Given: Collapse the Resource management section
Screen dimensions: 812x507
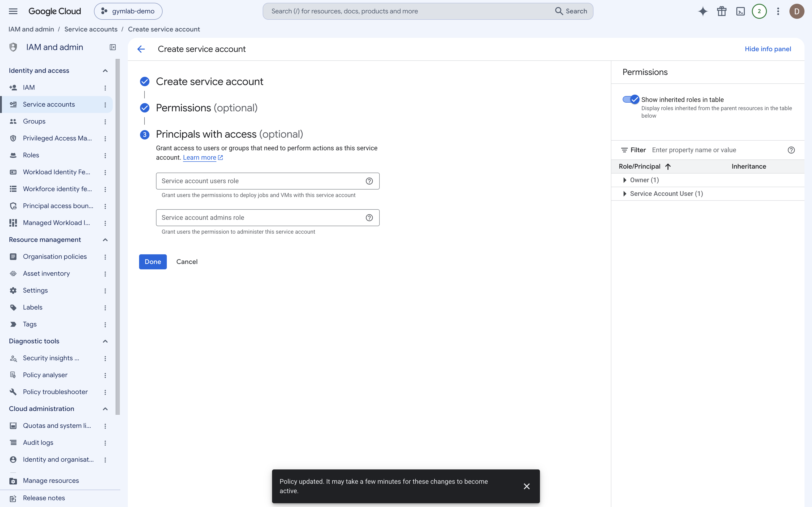Looking at the screenshot, I should pyautogui.click(x=105, y=240).
